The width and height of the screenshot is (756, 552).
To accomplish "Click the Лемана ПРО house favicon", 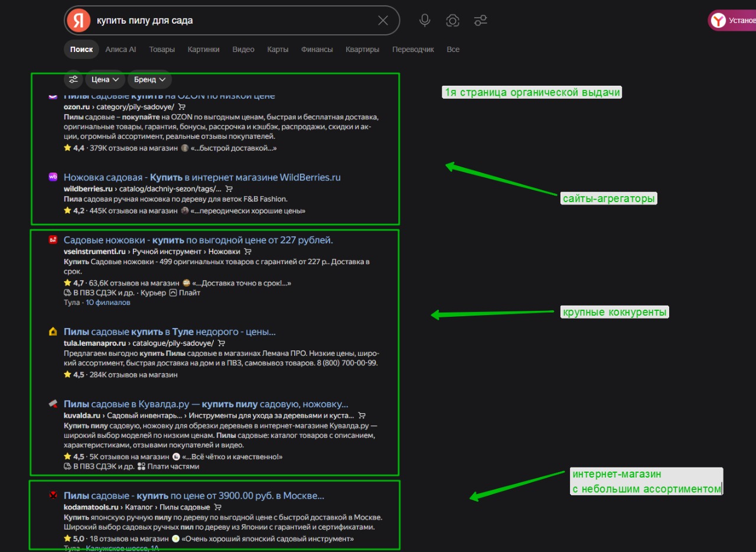I will 53,332.
